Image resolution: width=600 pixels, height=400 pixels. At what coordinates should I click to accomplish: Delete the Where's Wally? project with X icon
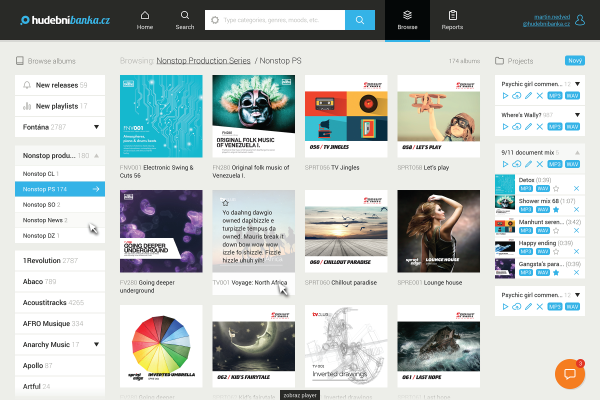(x=540, y=127)
